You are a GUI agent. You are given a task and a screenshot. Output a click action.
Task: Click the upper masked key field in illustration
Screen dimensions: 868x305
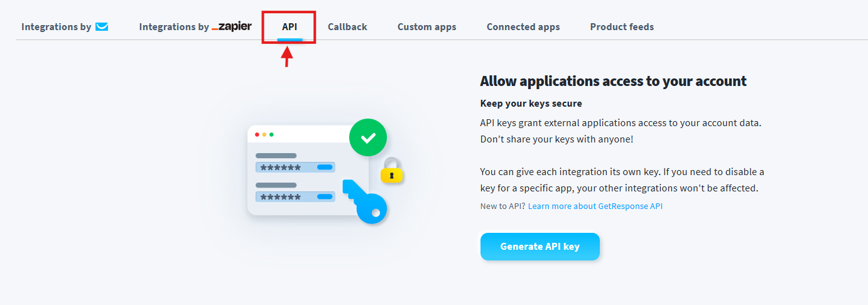(x=295, y=167)
